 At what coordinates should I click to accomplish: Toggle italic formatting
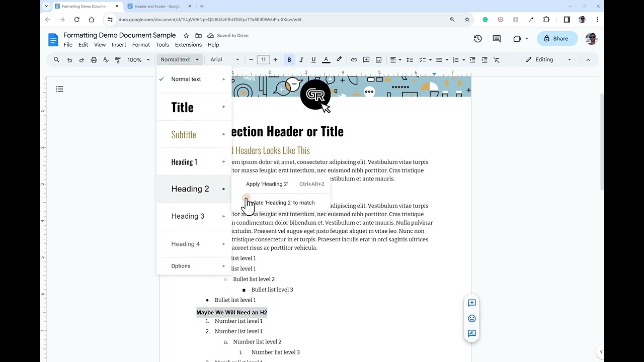click(x=301, y=60)
